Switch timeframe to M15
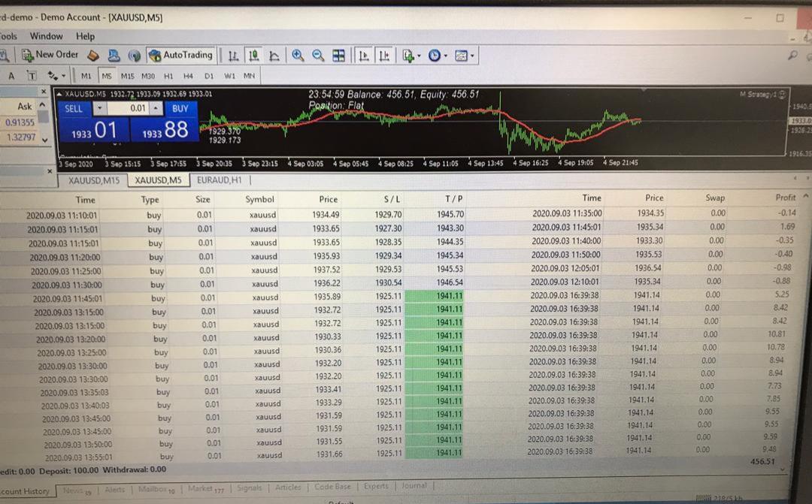 [127, 76]
